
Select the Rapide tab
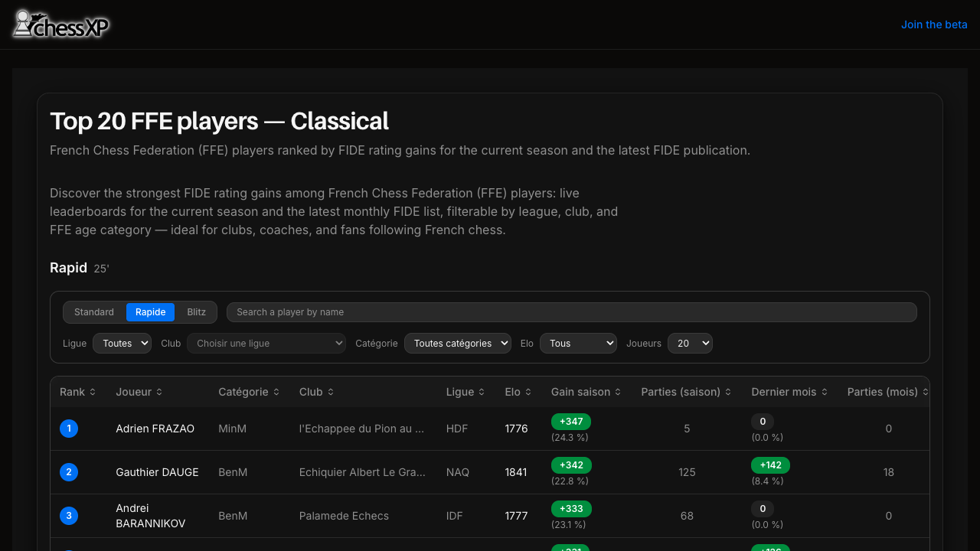(x=151, y=312)
